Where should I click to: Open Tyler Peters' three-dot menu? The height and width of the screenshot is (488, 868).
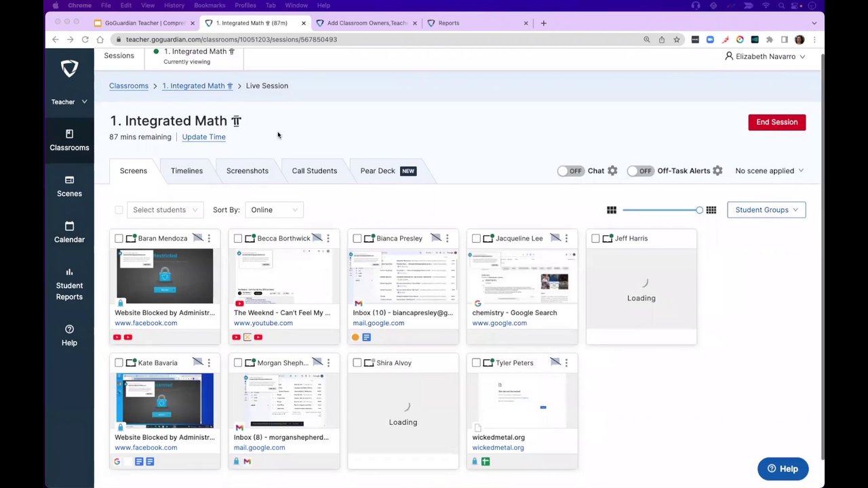click(566, 363)
